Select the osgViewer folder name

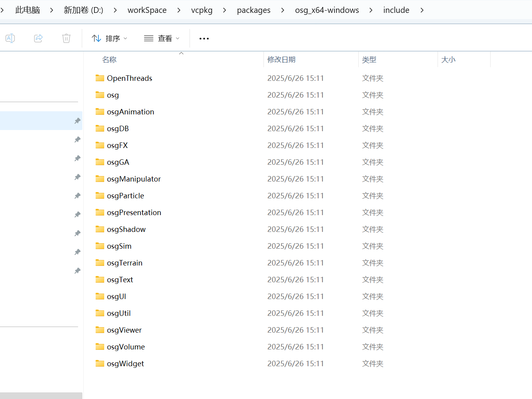(124, 330)
